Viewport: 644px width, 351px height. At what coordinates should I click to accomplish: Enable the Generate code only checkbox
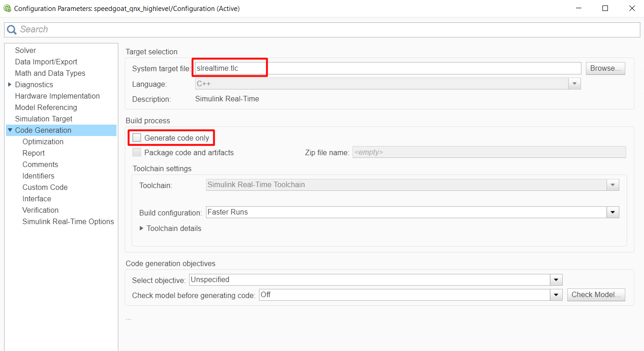pyautogui.click(x=137, y=138)
